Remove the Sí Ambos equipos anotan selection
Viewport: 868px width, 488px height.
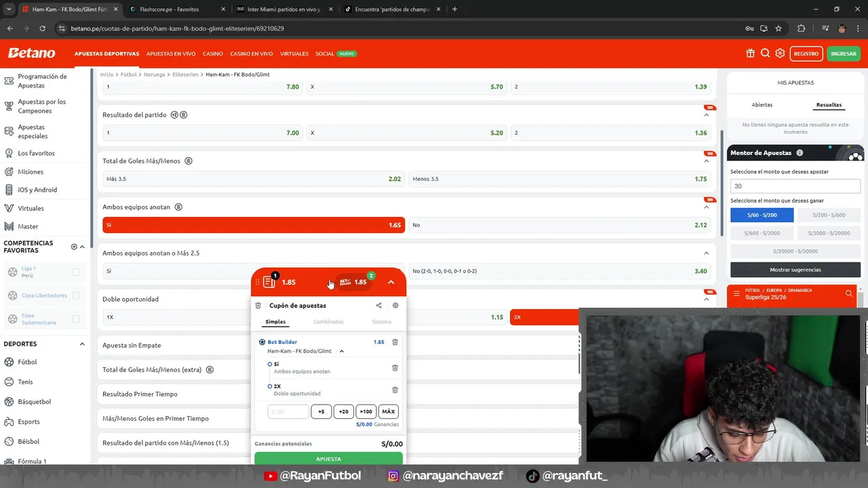pyautogui.click(x=395, y=367)
